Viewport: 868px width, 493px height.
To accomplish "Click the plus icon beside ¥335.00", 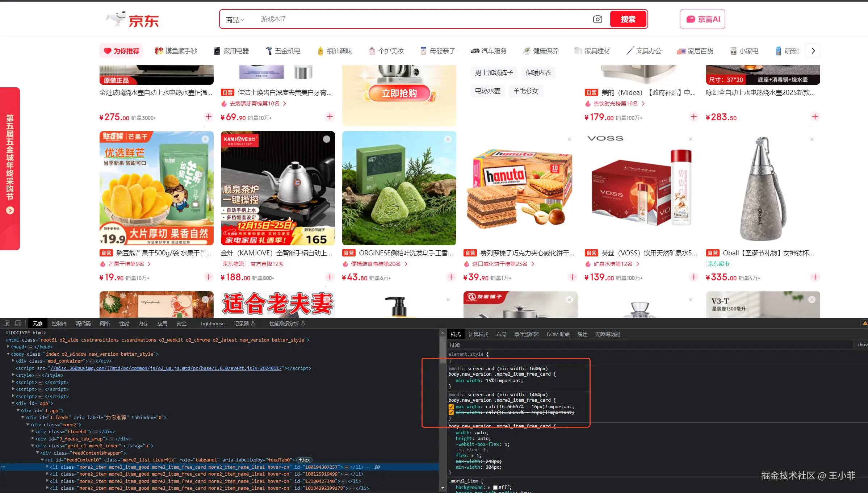I will tap(815, 277).
